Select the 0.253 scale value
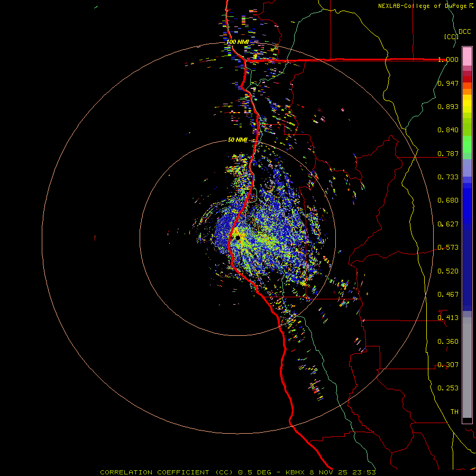The width and height of the screenshot is (476, 476). click(x=448, y=388)
